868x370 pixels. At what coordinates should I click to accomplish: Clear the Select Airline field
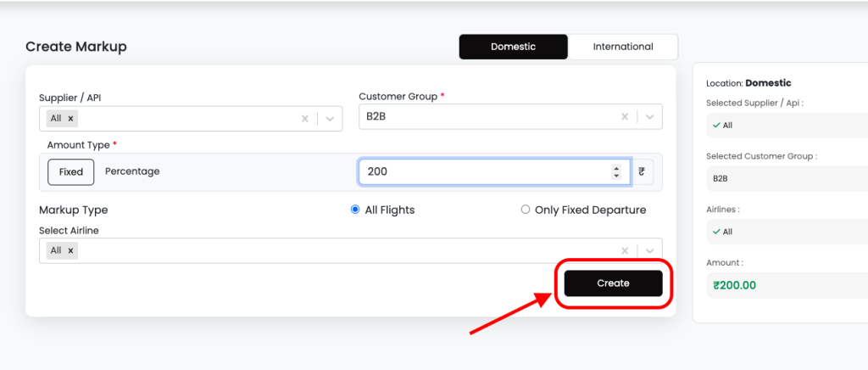[625, 250]
